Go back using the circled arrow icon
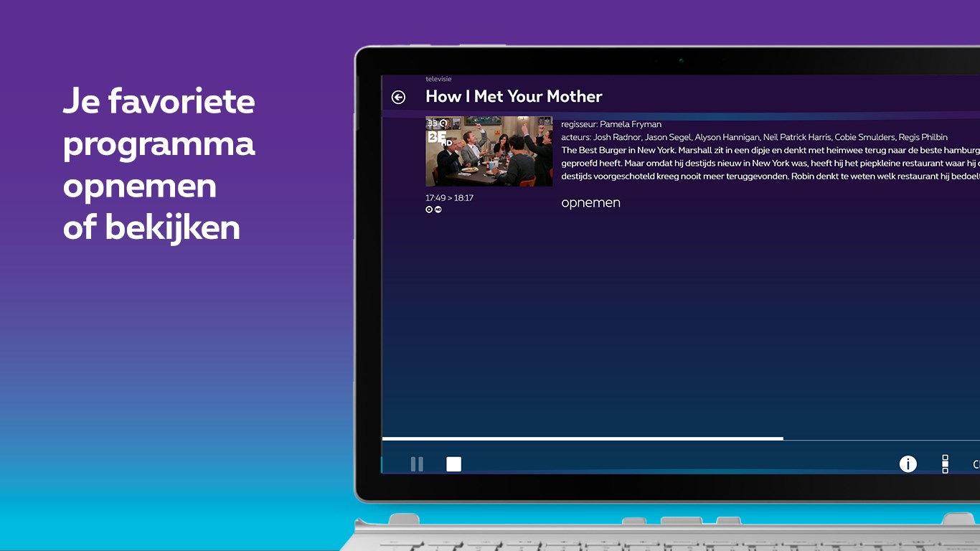Viewport: 980px width, 551px height. 398,97
